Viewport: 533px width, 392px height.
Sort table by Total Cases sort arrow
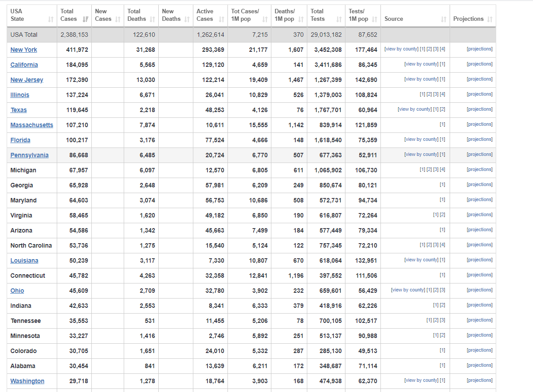pos(85,19)
